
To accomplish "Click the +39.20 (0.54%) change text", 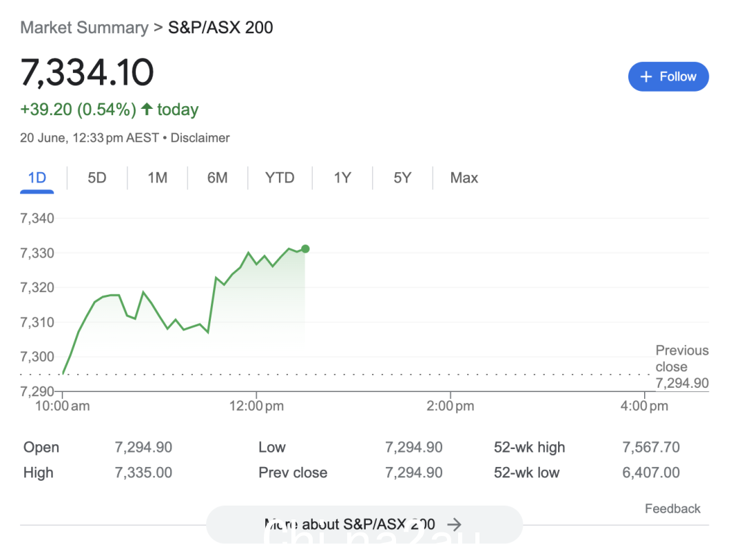I will (x=79, y=110).
